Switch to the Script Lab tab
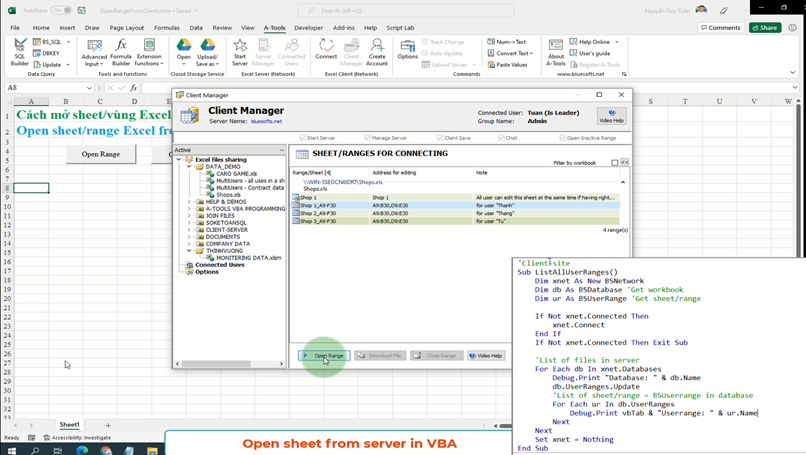 [x=400, y=28]
